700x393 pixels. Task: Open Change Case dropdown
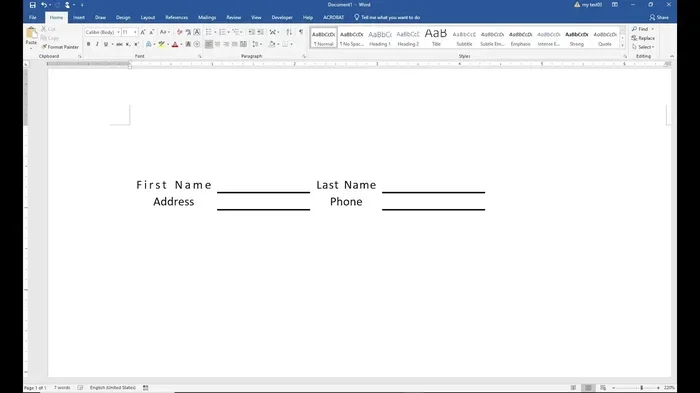pyautogui.click(x=164, y=32)
